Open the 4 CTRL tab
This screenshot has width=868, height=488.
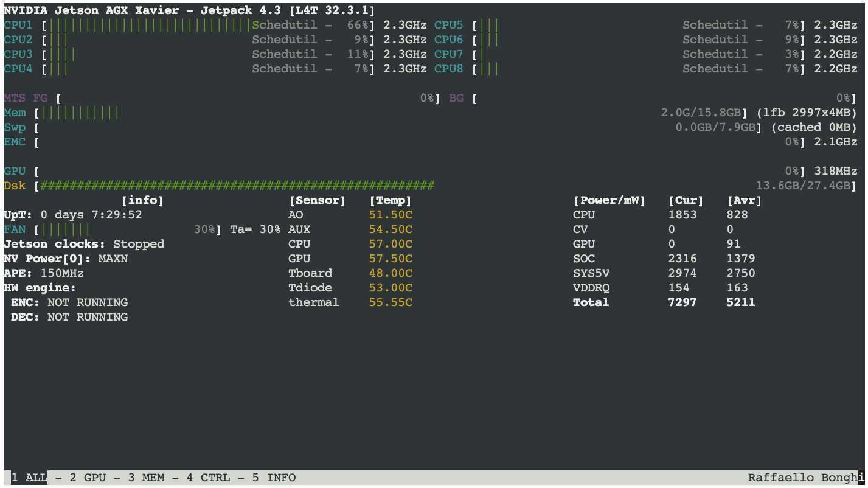[x=208, y=478]
